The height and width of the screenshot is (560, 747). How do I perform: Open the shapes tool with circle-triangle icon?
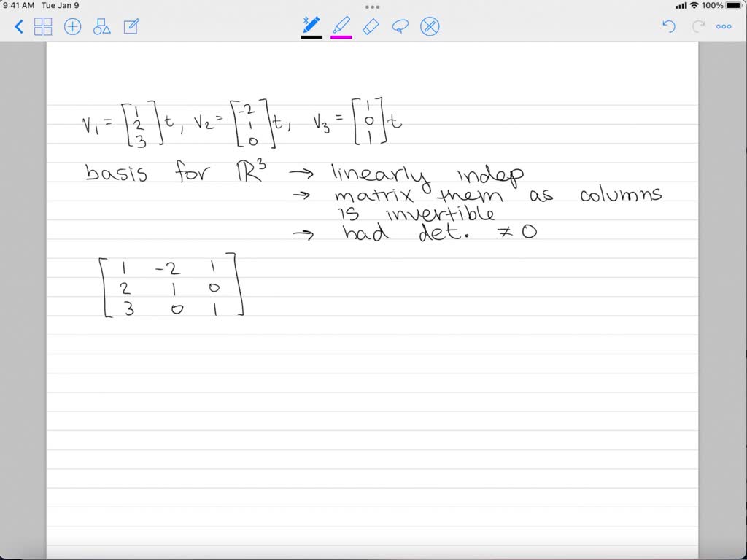coord(101,26)
